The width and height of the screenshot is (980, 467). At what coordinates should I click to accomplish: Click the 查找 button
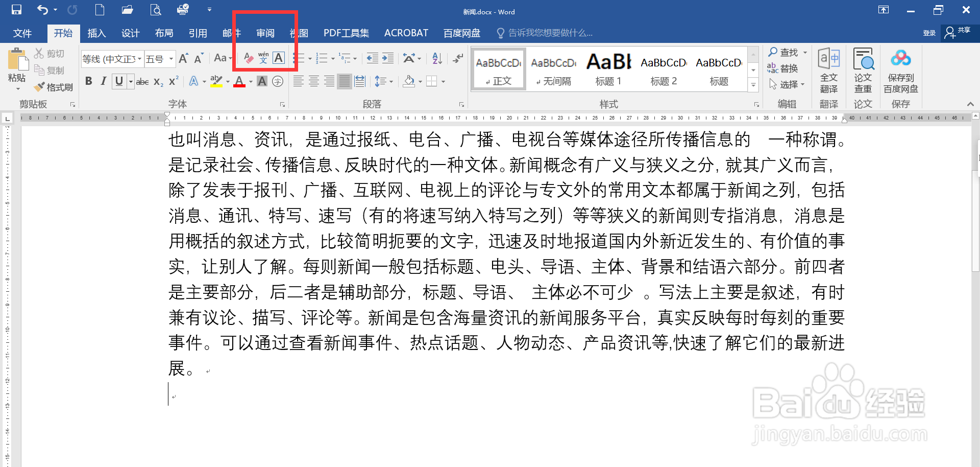point(788,52)
